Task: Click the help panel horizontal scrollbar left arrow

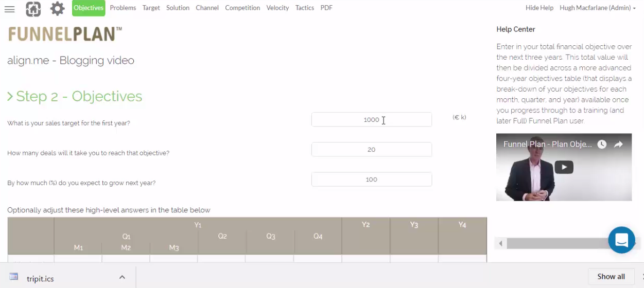Action: point(501,243)
